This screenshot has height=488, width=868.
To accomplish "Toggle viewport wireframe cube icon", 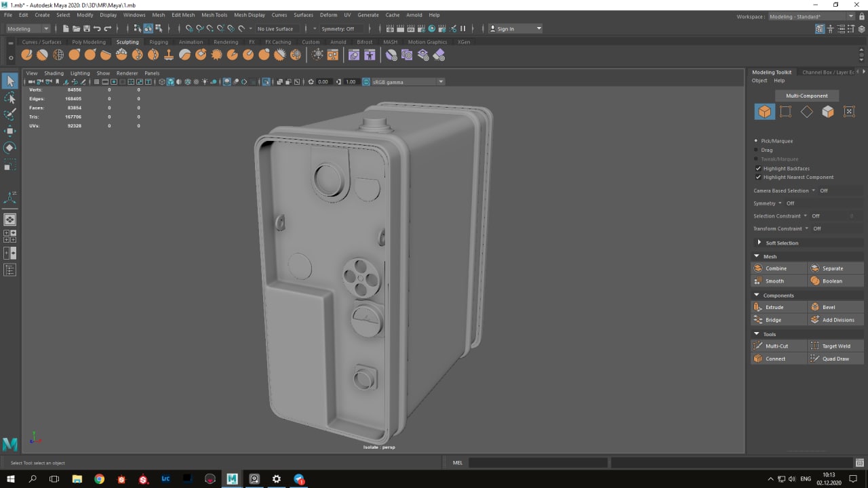I will [162, 82].
